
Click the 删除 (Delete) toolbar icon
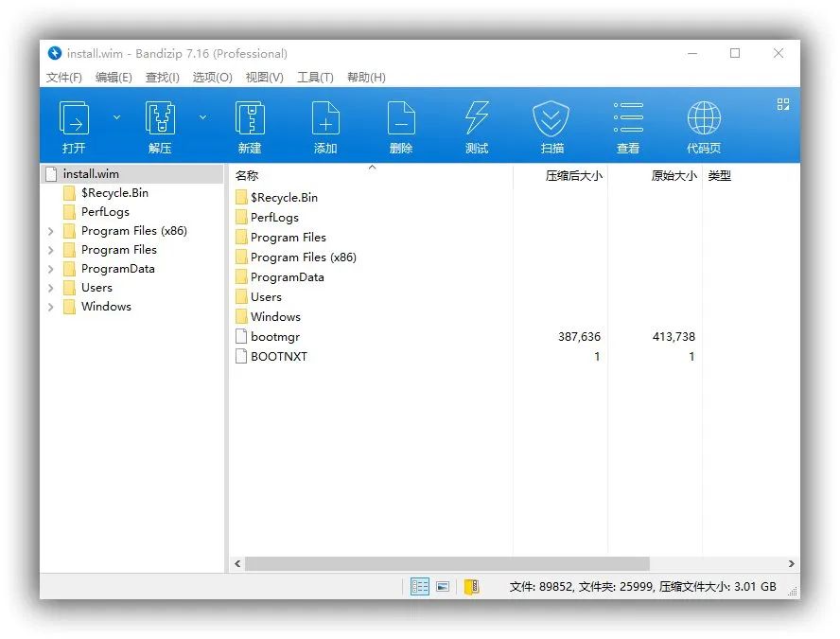401,119
